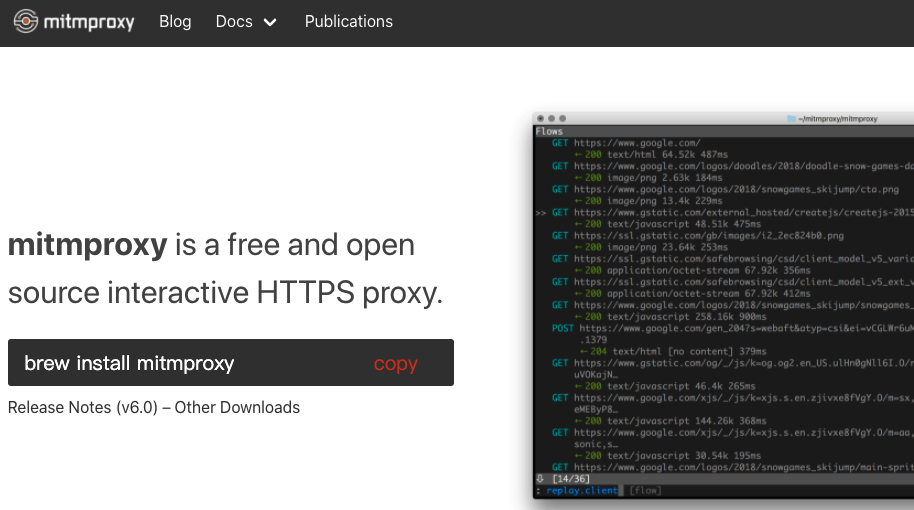
Task: Open Release Notes (v6.0) link
Action: pyautogui.click(x=83, y=407)
